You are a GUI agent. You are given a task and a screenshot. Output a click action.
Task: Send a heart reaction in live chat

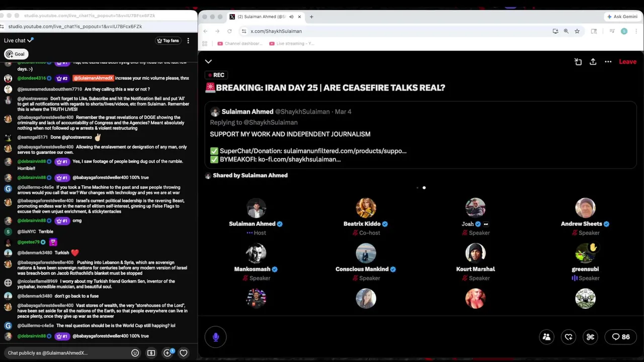point(184,353)
